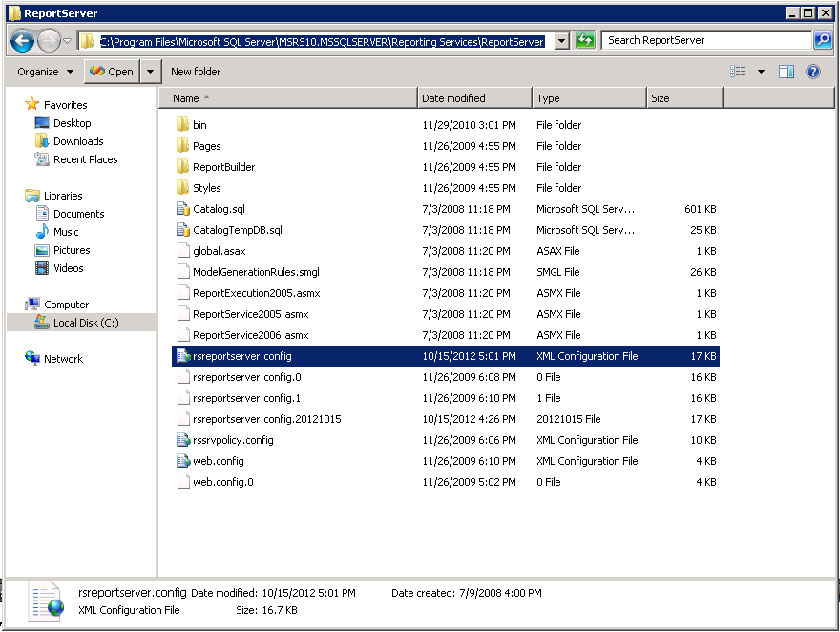This screenshot has height=632, width=840.
Task: Expand the address bar history dropdown
Action: click(562, 41)
